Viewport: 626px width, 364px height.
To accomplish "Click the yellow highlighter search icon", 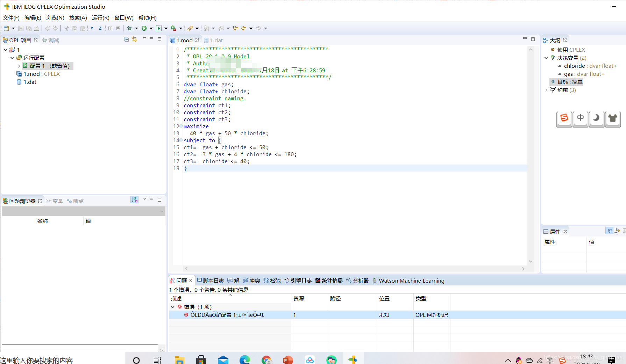I will (x=190, y=28).
